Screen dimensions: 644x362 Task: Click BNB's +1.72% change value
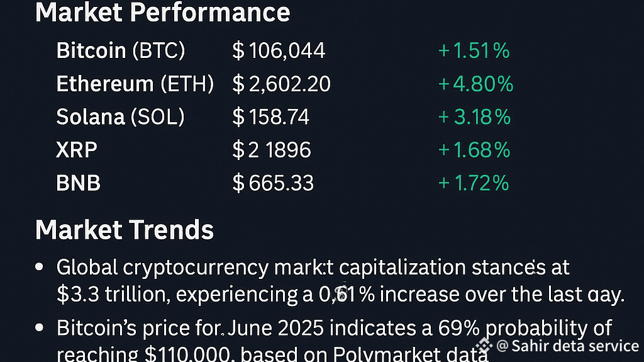click(474, 183)
